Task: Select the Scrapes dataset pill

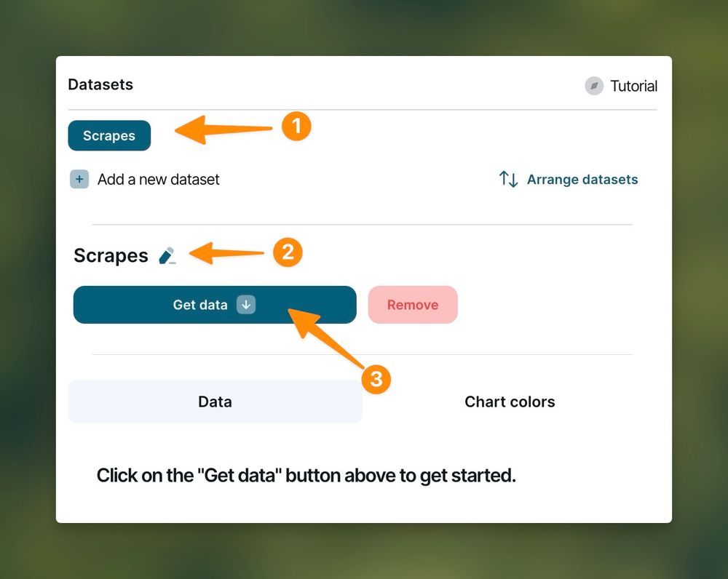Action: [109, 135]
